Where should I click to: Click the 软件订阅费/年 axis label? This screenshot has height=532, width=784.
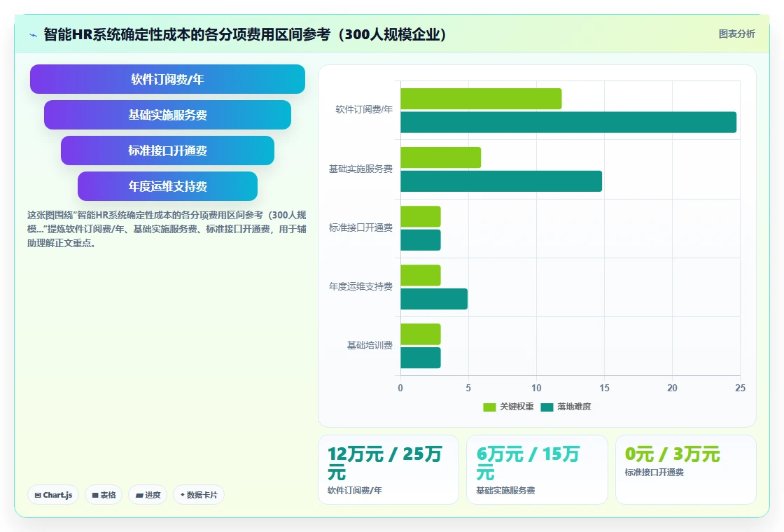(364, 109)
